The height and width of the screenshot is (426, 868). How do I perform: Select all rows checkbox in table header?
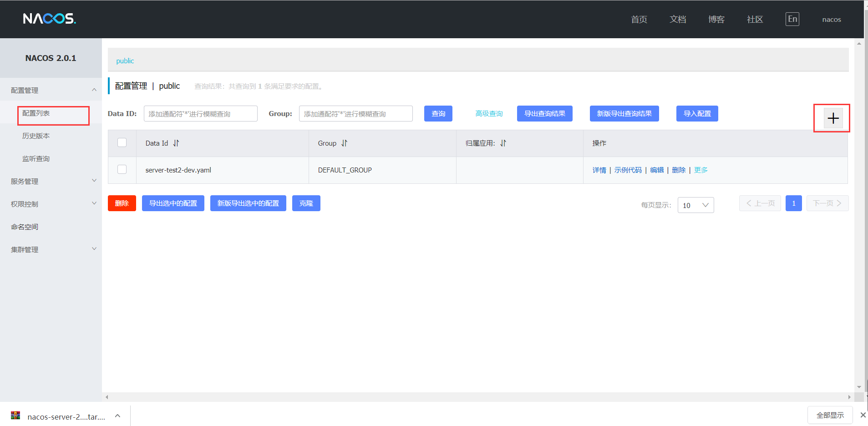pyautogui.click(x=122, y=142)
